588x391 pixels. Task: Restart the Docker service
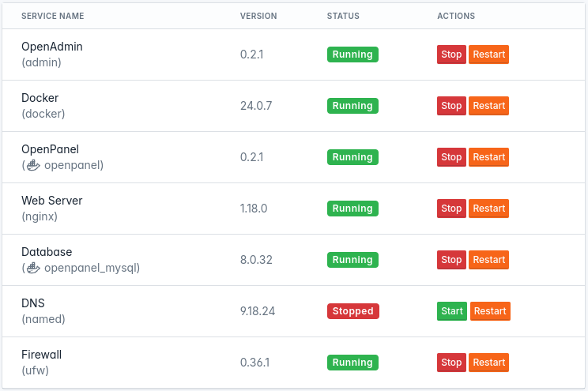pos(488,106)
